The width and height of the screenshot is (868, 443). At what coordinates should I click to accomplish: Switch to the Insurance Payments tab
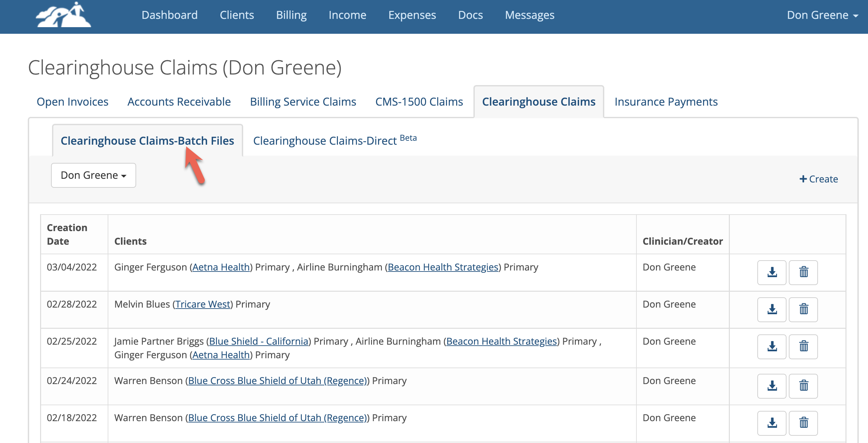click(666, 101)
